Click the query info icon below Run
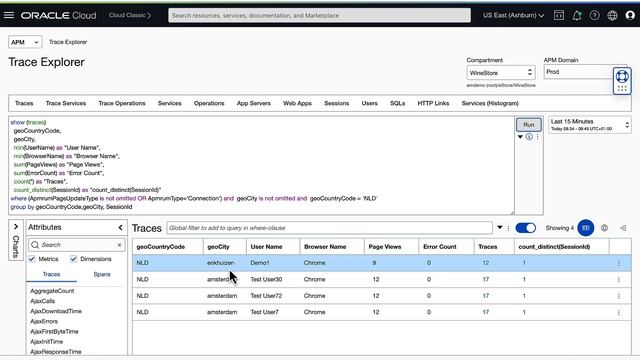640x360 pixels. tap(529, 137)
